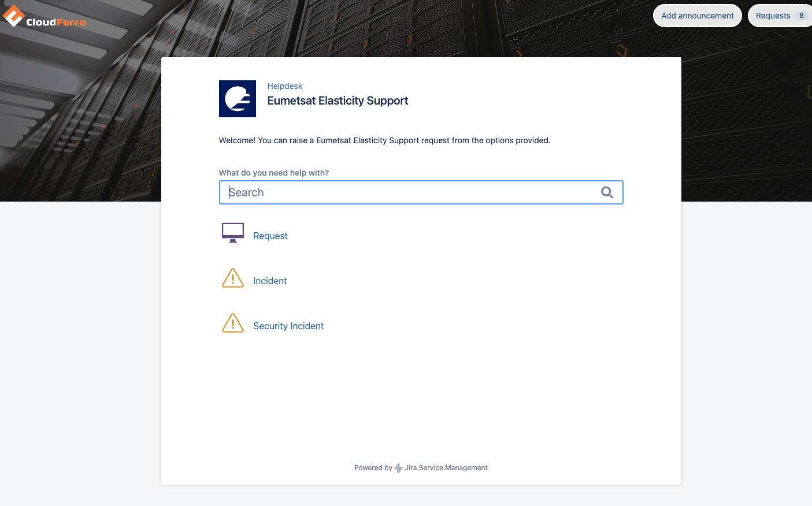Click the Eumetsat project logo icon

pyautogui.click(x=238, y=99)
